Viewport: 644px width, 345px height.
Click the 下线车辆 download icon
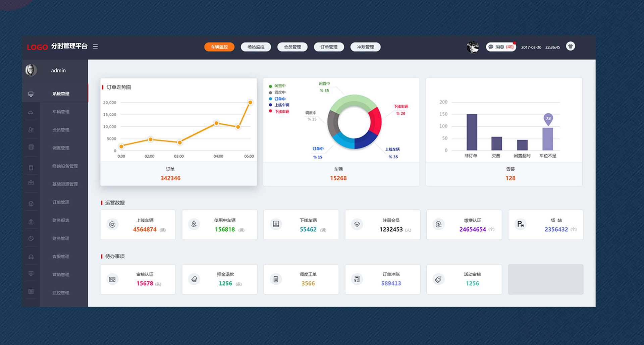pos(276,224)
